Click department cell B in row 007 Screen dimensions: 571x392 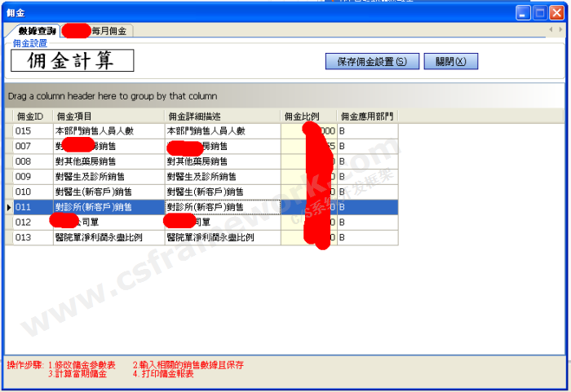(x=367, y=146)
